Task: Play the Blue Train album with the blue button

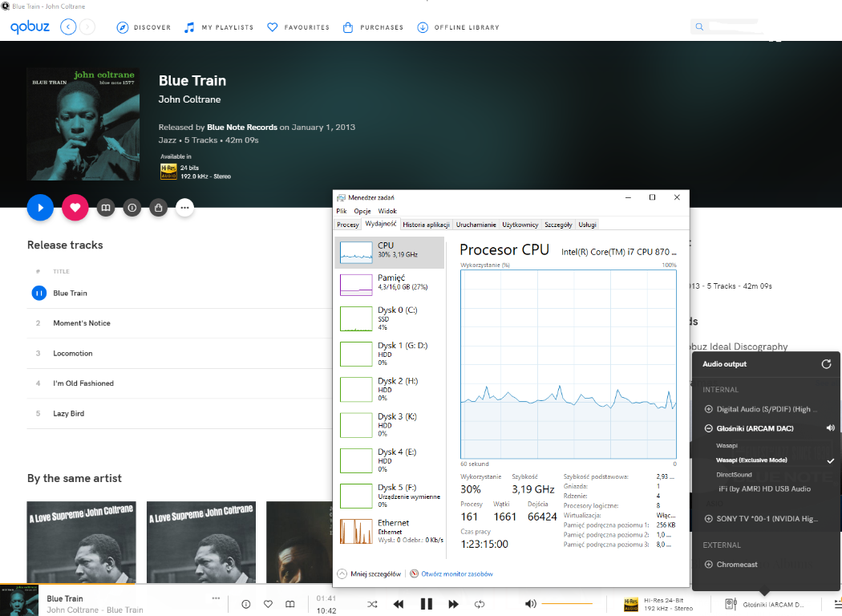Action: (40, 207)
